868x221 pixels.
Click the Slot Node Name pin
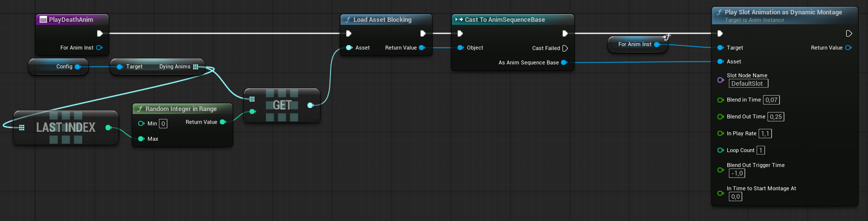pyautogui.click(x=720, y=80)
